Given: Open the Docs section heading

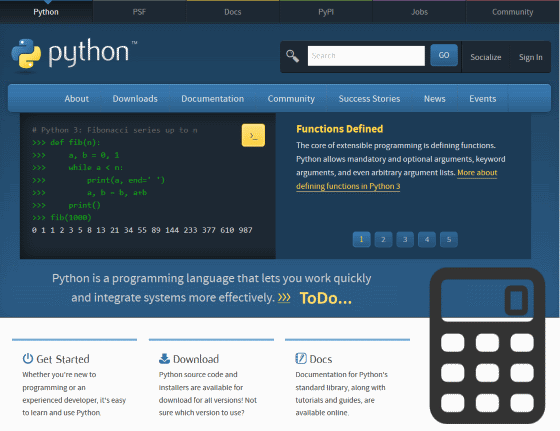Looking at the screenshot, I should (321, 359).
